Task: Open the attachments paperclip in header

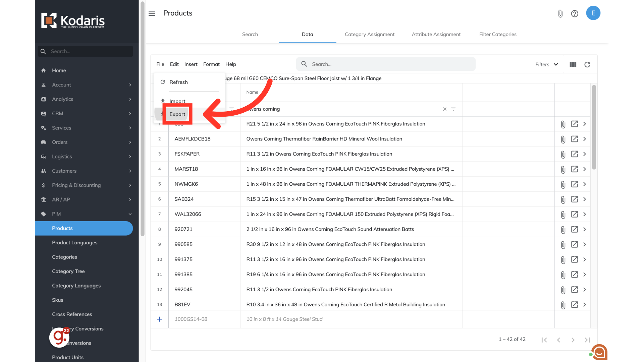Action: click(x=560, y=13)
